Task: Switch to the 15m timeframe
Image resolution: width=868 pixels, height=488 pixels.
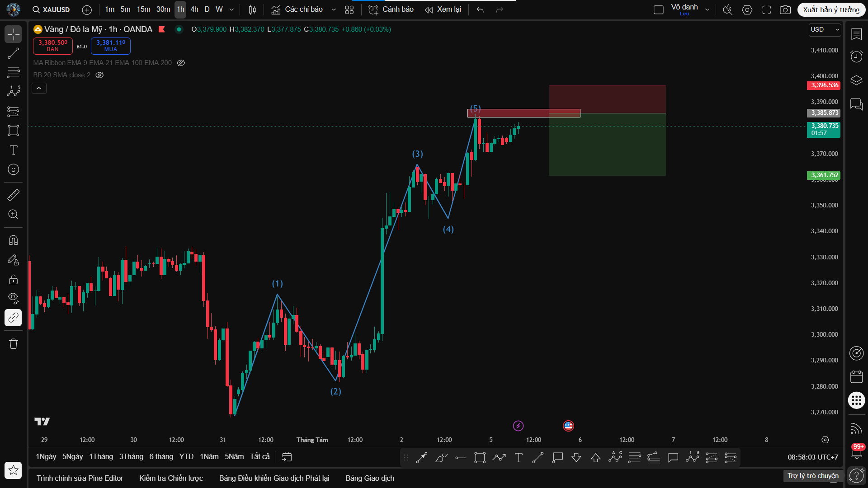Action: click(143, 9)
